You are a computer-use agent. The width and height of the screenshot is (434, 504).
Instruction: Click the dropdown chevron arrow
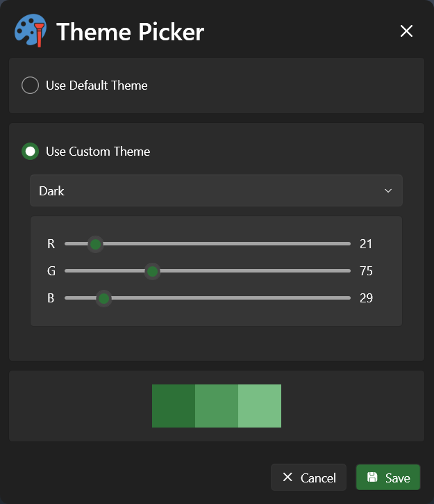tap(388, 190)
